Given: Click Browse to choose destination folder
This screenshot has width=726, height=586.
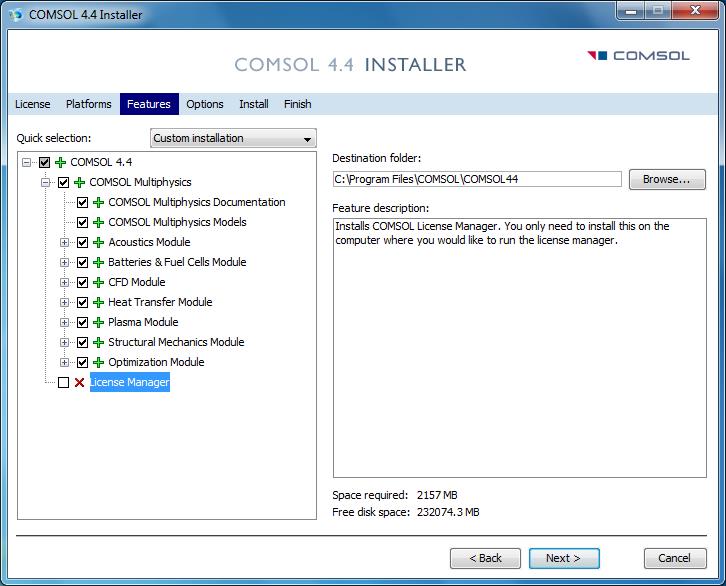Looking at the screenshot, I should (666, 180).
